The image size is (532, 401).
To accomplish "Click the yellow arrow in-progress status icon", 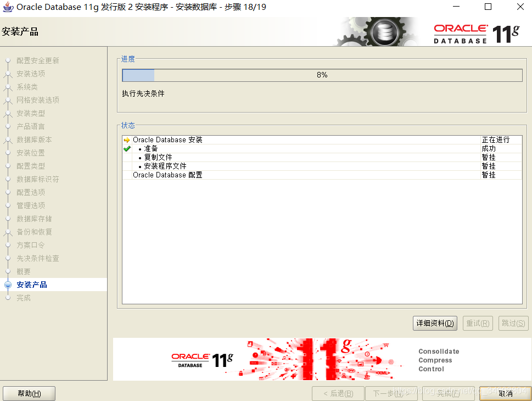I will [127, 140].
